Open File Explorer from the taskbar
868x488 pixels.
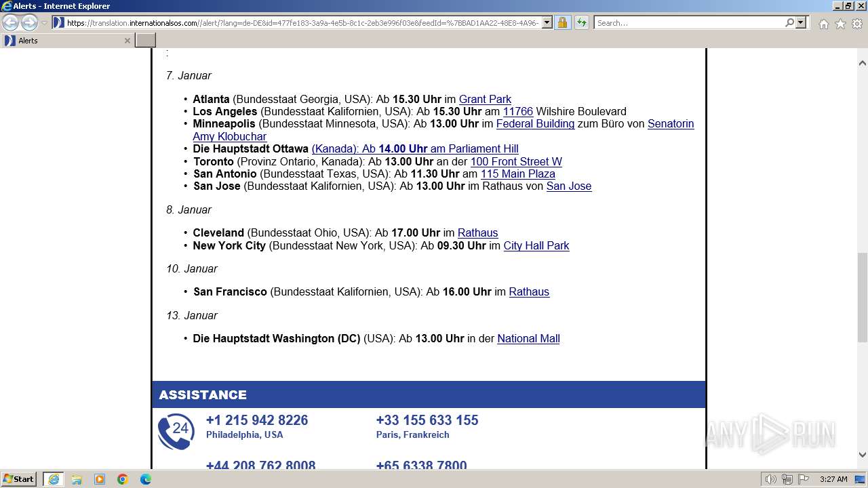(77, 479)
